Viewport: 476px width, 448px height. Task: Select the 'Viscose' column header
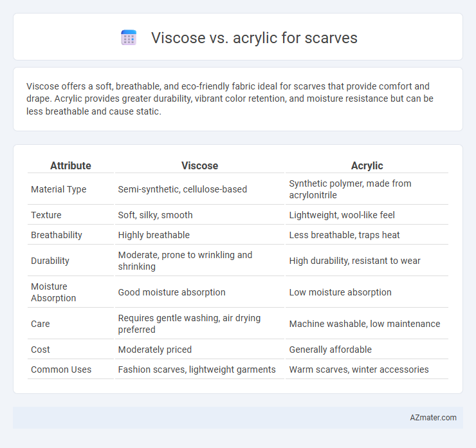click(200, 165)
